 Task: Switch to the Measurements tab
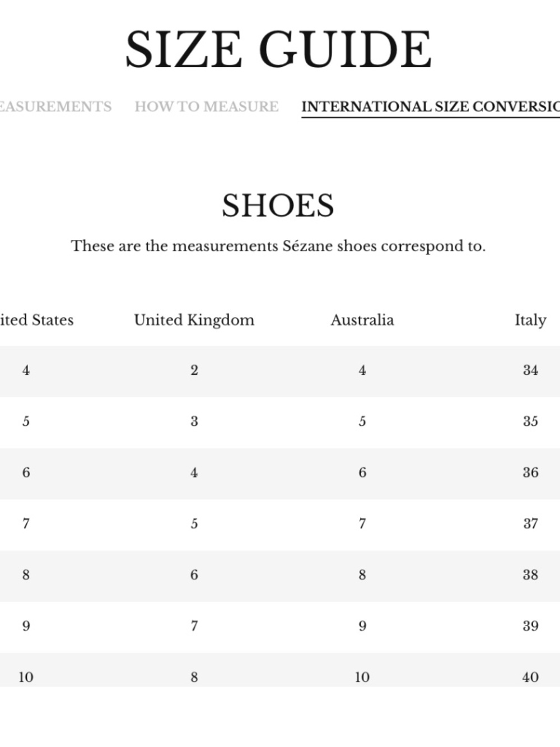point(55,106)
